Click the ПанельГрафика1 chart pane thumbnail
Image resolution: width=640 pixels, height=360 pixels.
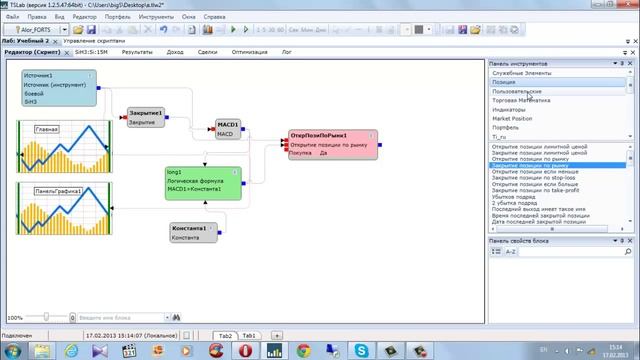pos(64,209)
